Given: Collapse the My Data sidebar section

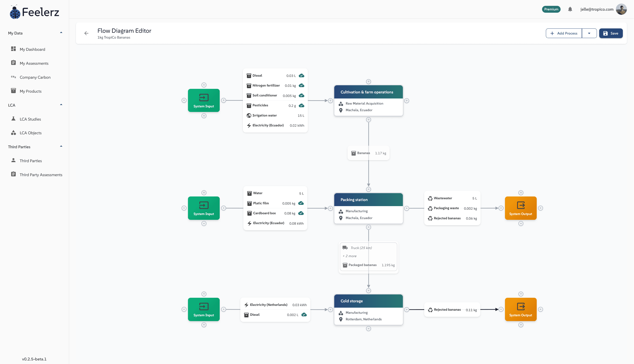Looking at the screenshot, I should [61, 33].
